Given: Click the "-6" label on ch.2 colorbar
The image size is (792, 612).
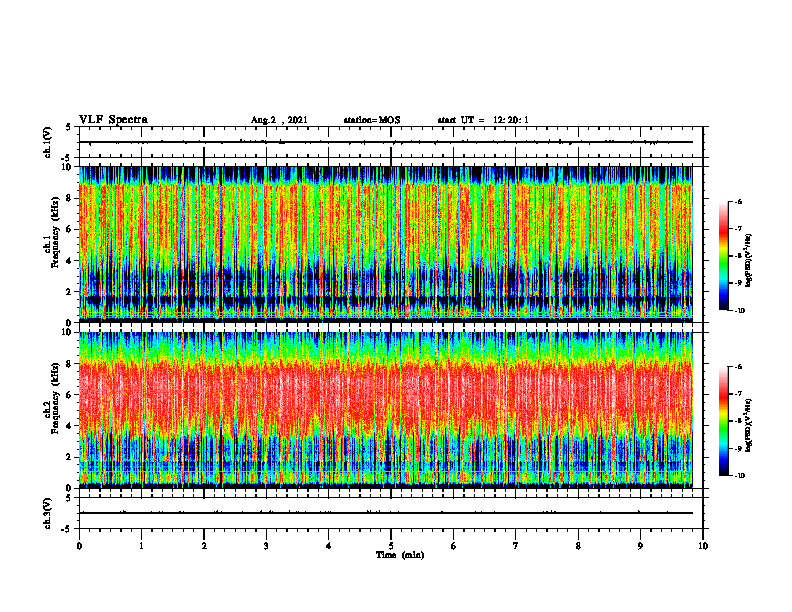Looking at the screenshot, I should click(738, 367).
